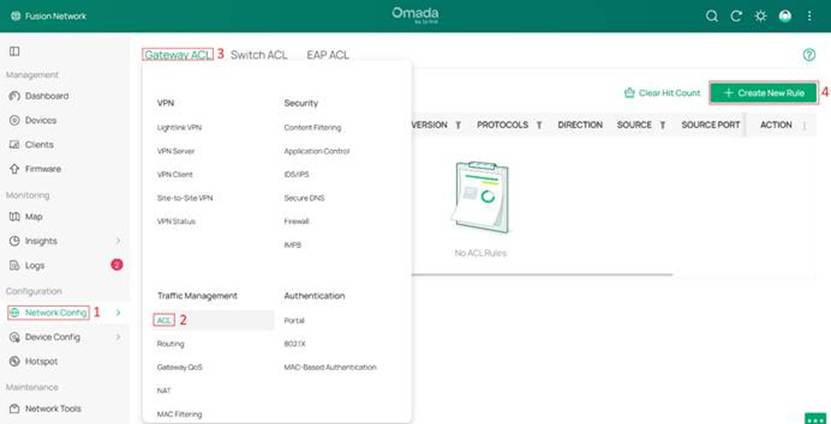Open the three-dot more menu in header
831x424 pixels.
click(x=809, y=16)
